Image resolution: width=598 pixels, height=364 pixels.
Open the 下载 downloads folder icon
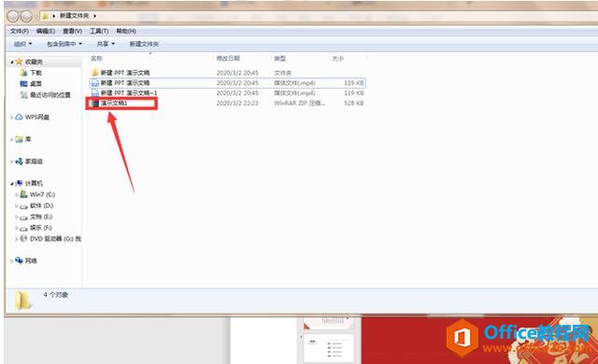(x=23, y=73)
